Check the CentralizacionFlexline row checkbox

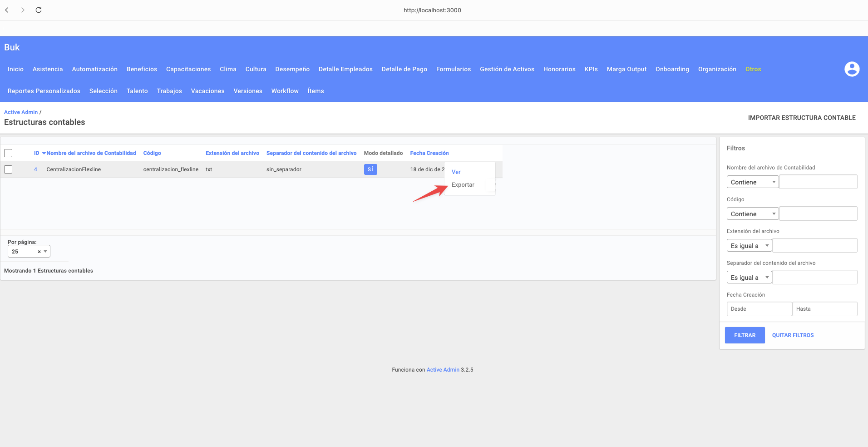[x=8, y=169]
